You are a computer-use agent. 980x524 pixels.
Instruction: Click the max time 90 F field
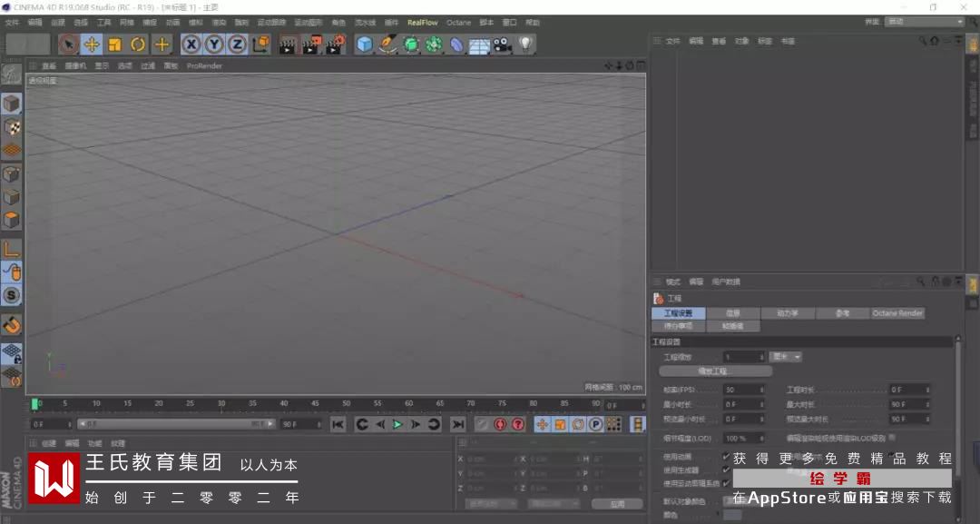(x=910, y=404)
